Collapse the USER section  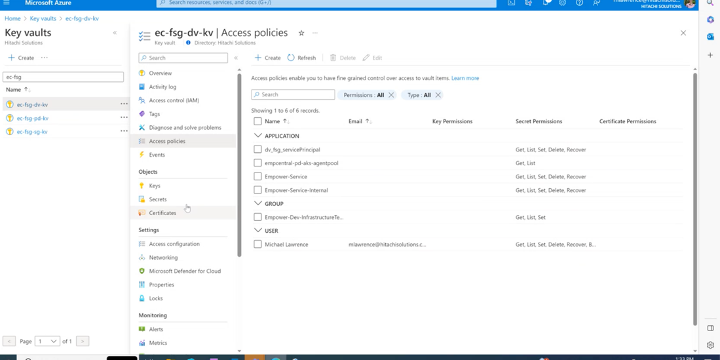(x=258, y=231)
